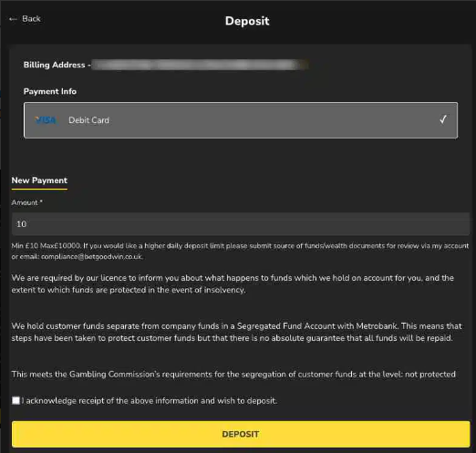Click the Visa card logo
Screen dimensions: 476x453
coord(46,120)
